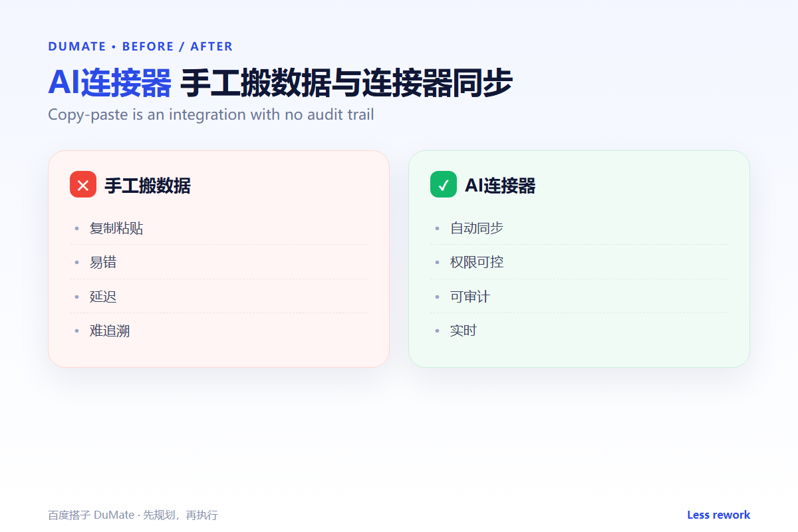Viewport: 798px width, 532px height.
Task: Click the red X icon beside 手工搬数据
Action: click(83, 184)
